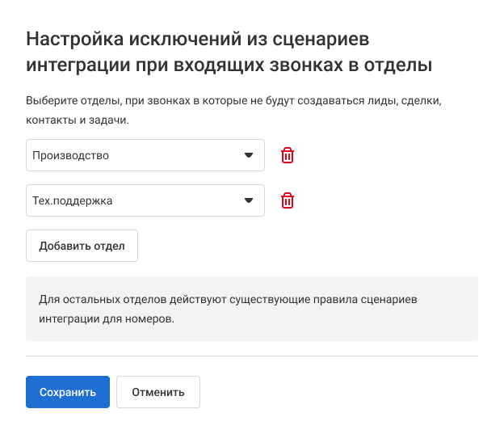
Task: Delete the Производство exclusion with trash icon
Action: (288, 156)
